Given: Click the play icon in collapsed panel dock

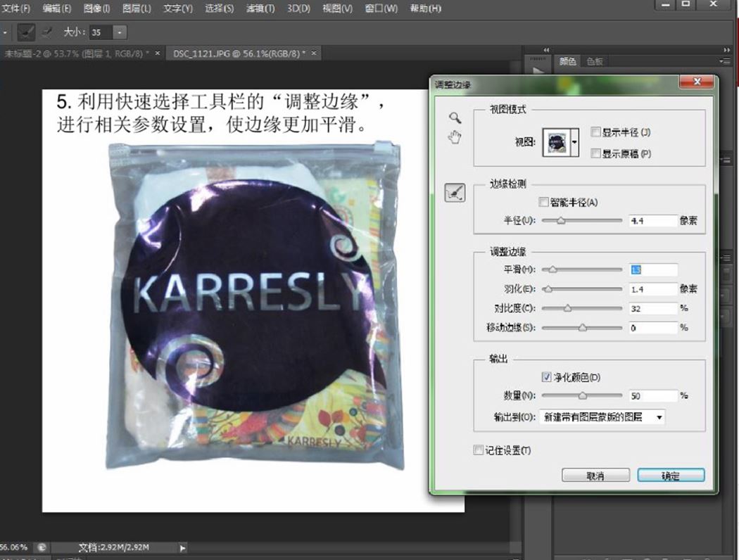Looking at the screenshot, I should (x=538, y=71).
